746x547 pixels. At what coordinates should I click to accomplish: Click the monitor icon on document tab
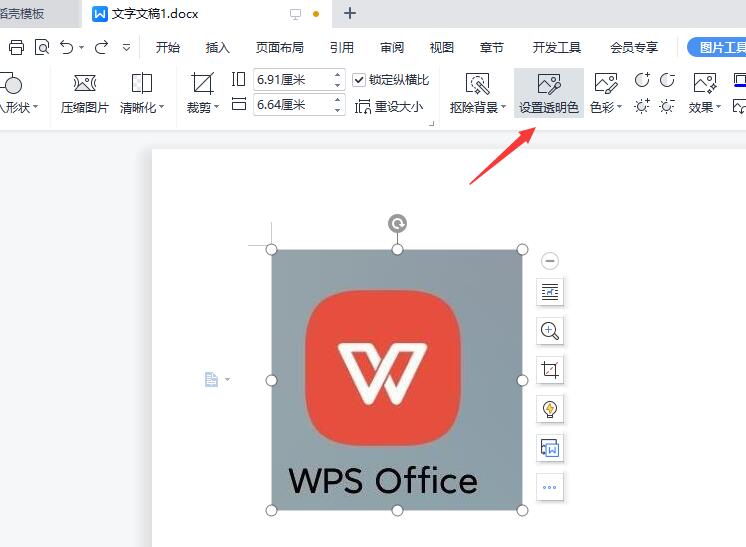coord(295,14)
